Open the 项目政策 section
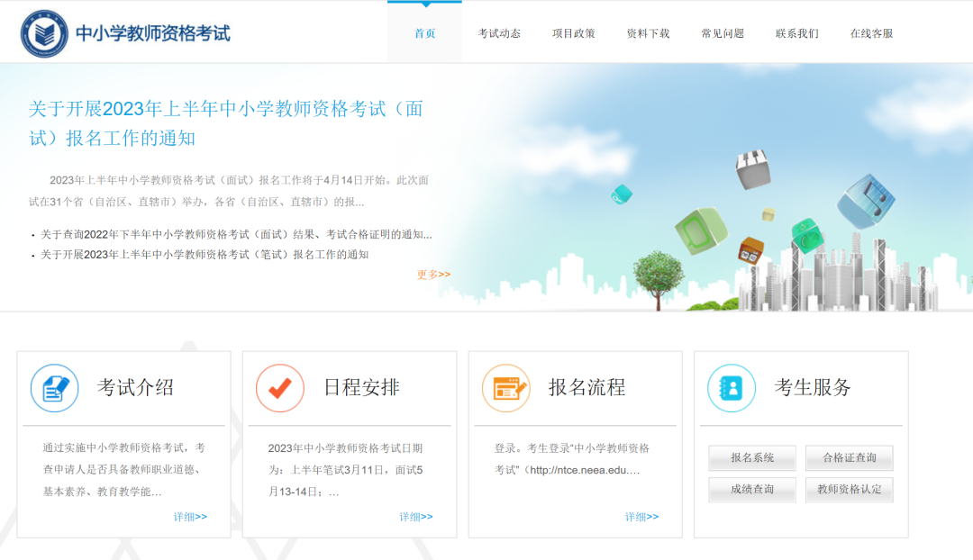 572,32
